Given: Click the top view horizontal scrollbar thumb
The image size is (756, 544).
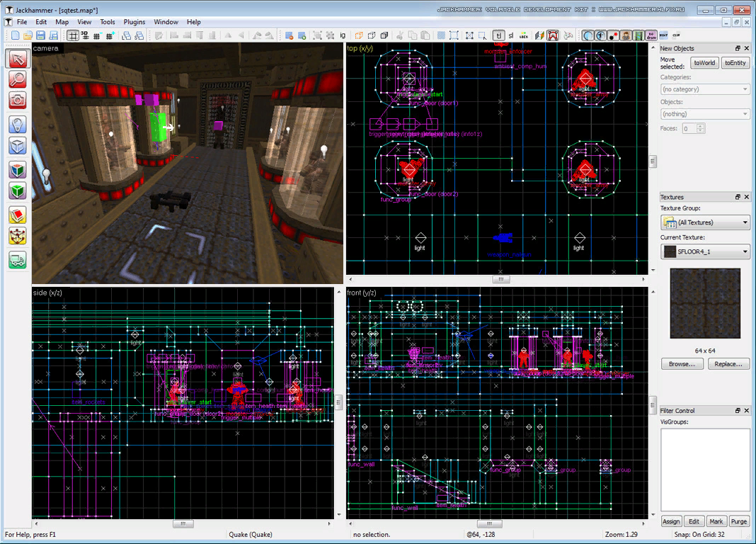Looking at the screenshot, I should [x=501, y=279].
